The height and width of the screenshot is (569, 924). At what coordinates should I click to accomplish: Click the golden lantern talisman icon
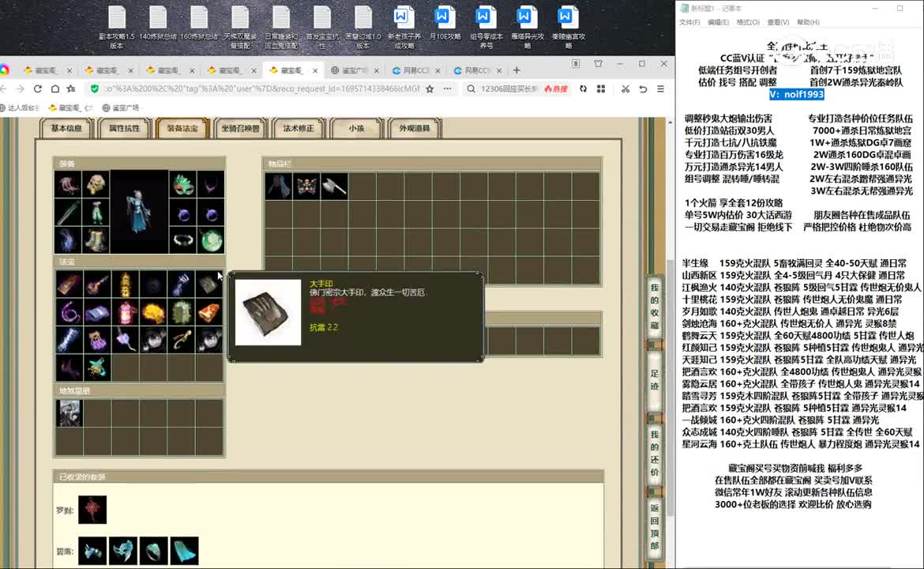(x=125, y=284)
